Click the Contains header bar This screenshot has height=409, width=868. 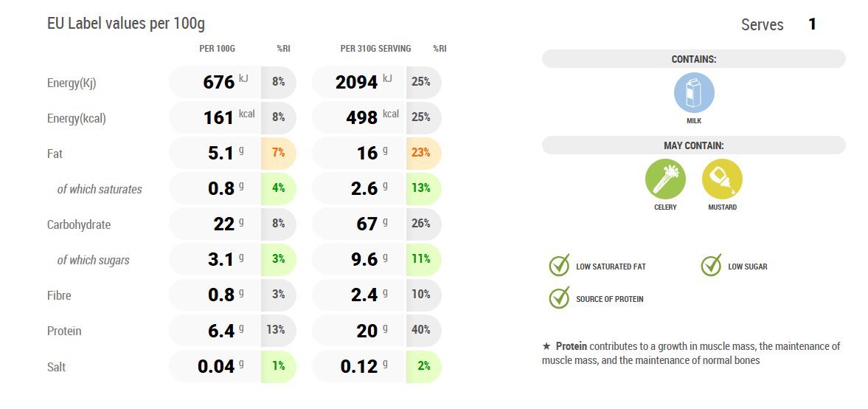click(x=693, y=59)
